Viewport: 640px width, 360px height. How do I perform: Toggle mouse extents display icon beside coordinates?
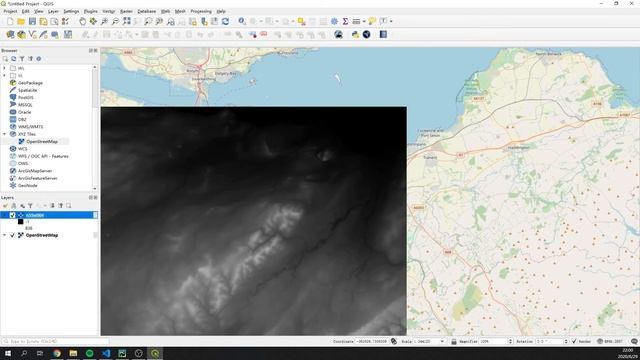point(393,341)
